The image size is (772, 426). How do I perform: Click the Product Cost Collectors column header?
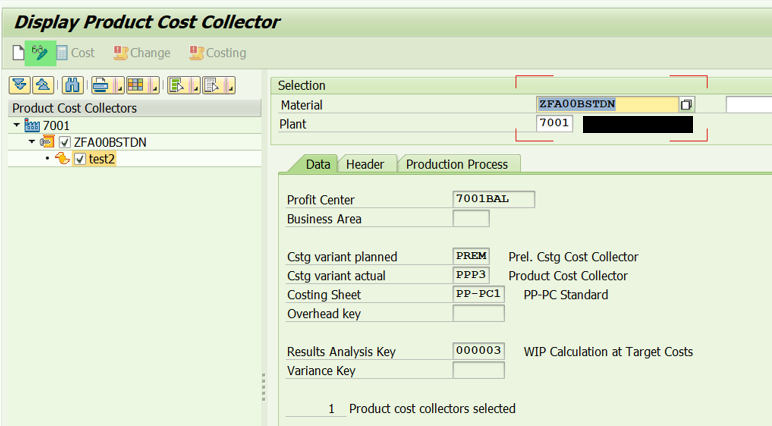point(135,108)
